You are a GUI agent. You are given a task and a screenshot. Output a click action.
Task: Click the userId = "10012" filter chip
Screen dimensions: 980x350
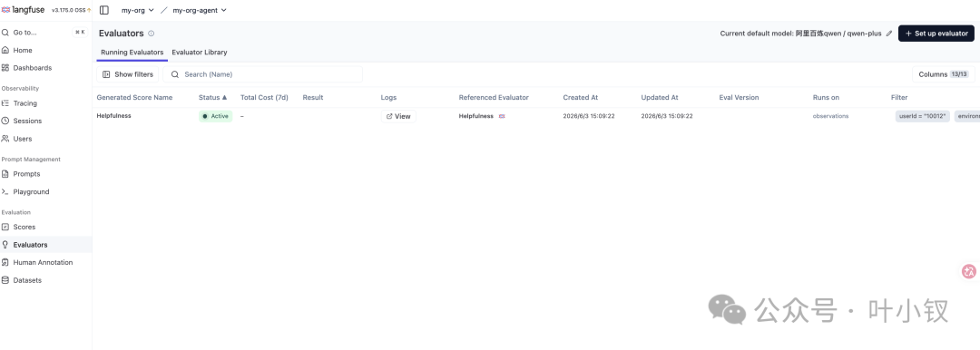[x=923, y=116]
